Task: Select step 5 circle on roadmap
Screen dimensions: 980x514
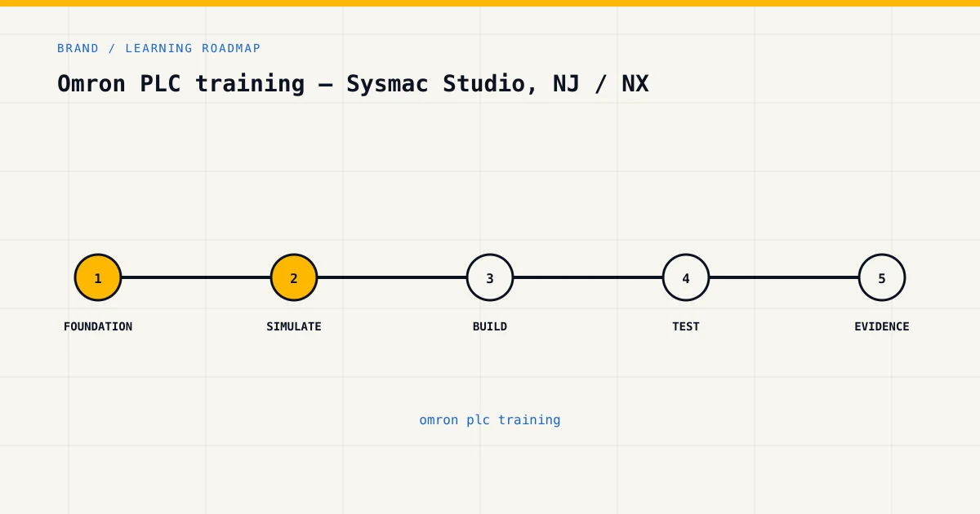Action: tap(882, 277)
